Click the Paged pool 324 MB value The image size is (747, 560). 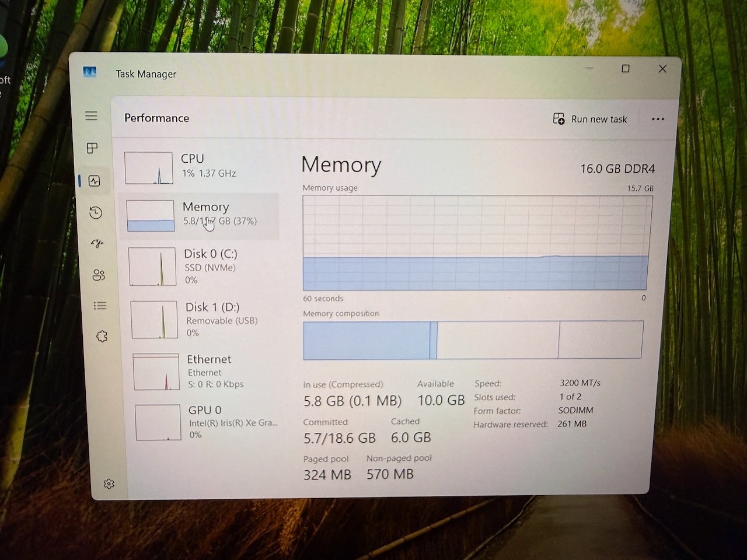327,475
